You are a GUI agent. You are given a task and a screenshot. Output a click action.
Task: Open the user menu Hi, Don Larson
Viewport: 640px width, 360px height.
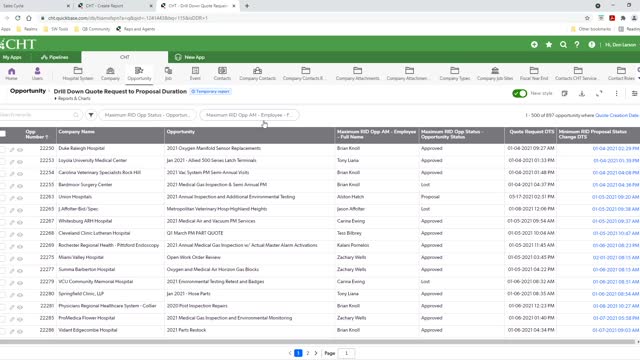[620, 44]
